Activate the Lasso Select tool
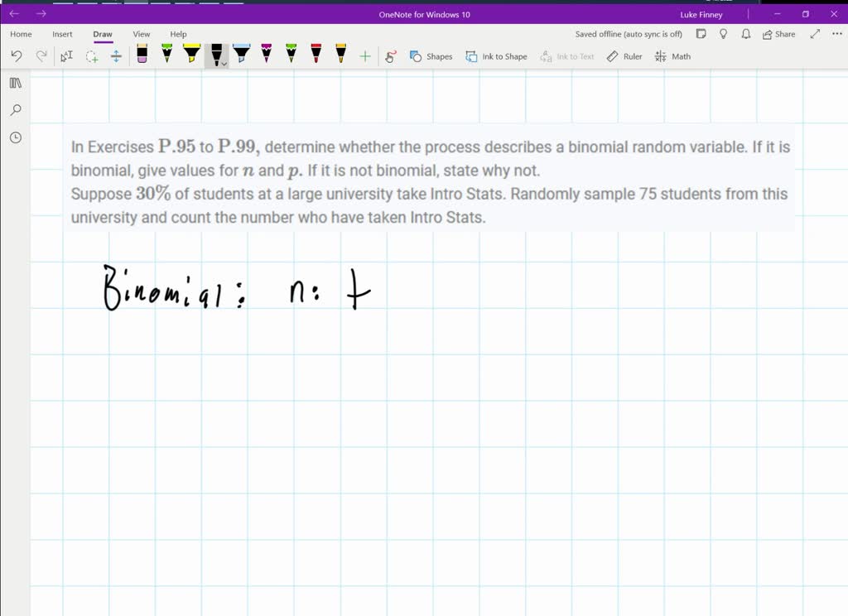The width and height of the screenshot is (848, 616). point(91,55)
